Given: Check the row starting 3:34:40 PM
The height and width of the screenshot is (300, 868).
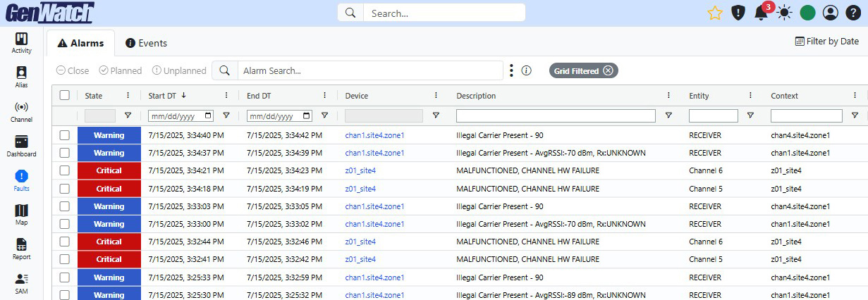Looking at the screenshot, I should click(x=65, y=135).
